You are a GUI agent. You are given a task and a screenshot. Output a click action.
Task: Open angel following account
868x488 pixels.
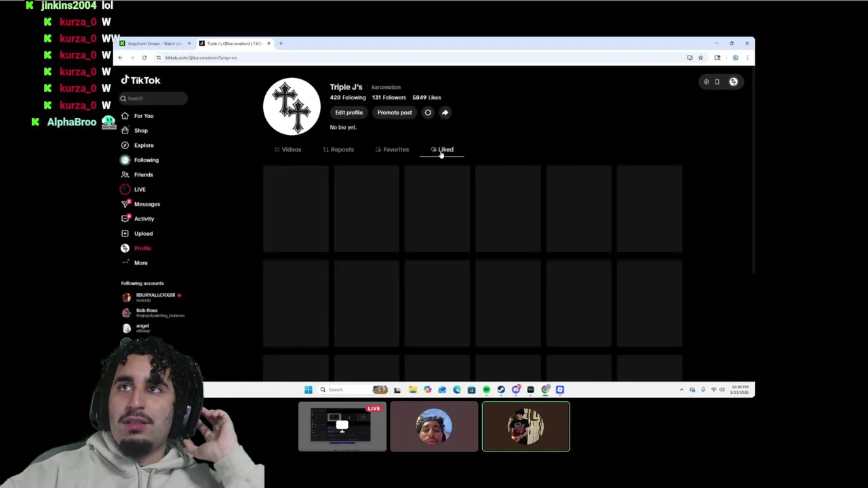tap(136, 328)
